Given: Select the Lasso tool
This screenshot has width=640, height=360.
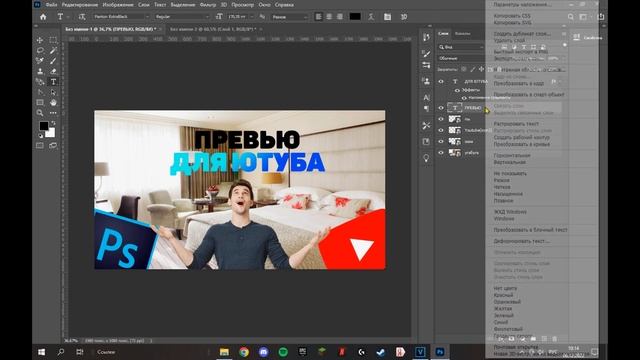Looking at the screenshot, I should point(40,51).
